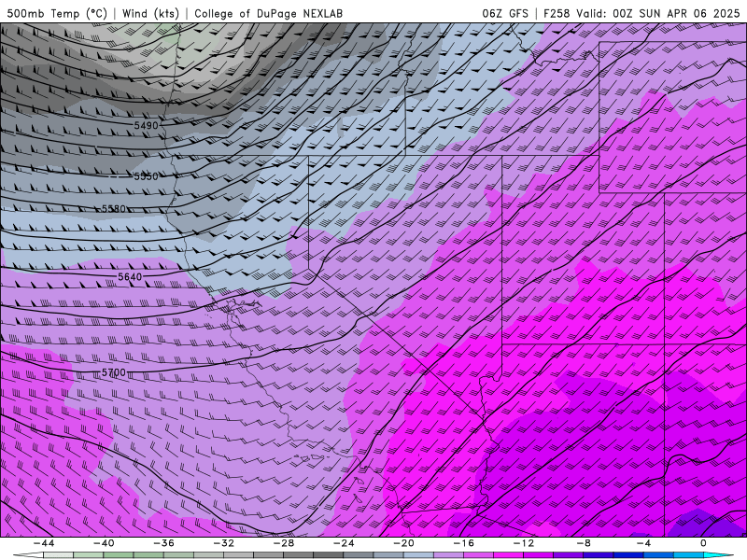Click the '500mb Temp (°C)' title text
This screenshot has height=560, width=747.
pyautogui.click(x=57, y=13)
